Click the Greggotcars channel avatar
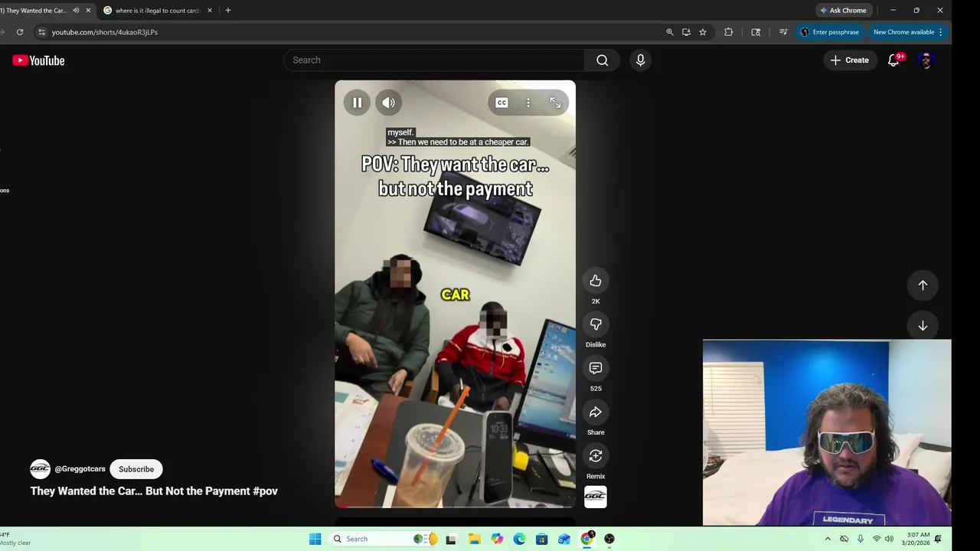Viewport: 980px width, 551px height. pyautogui.click(x=40, y=469)
